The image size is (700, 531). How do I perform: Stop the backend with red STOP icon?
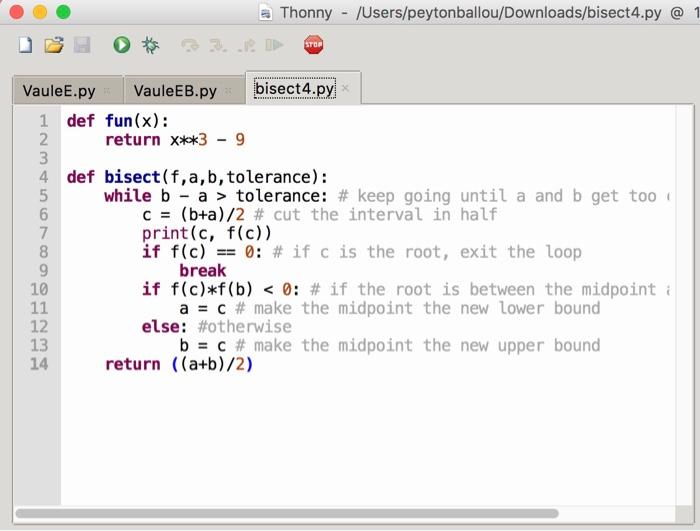[313, 45]
